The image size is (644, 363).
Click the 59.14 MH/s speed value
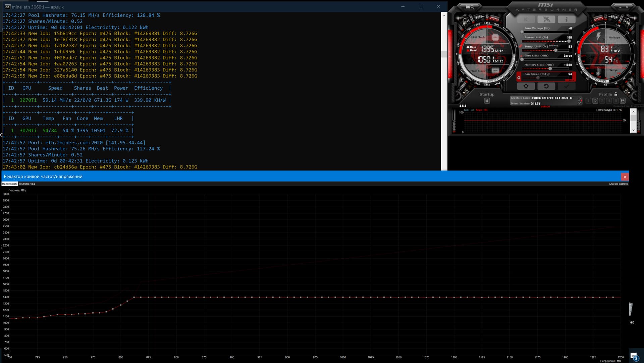(57, 100)
